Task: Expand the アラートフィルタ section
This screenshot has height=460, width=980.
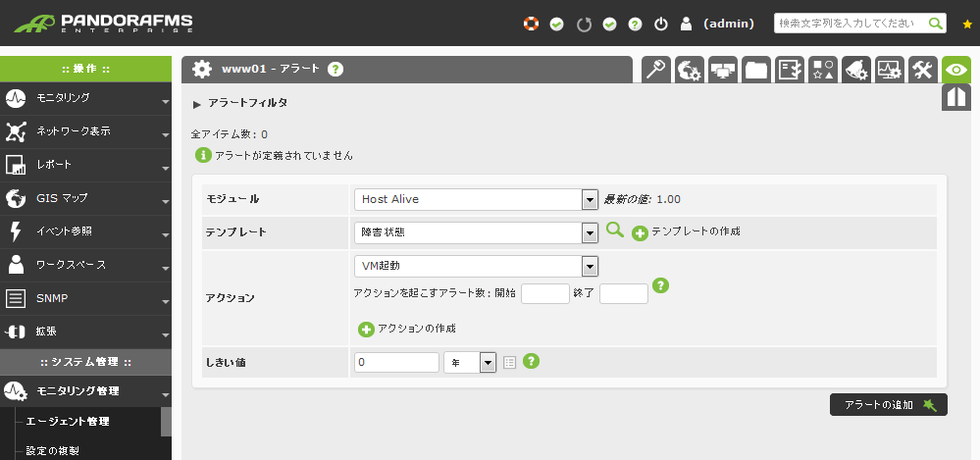Action: click(x=240, y=104)
